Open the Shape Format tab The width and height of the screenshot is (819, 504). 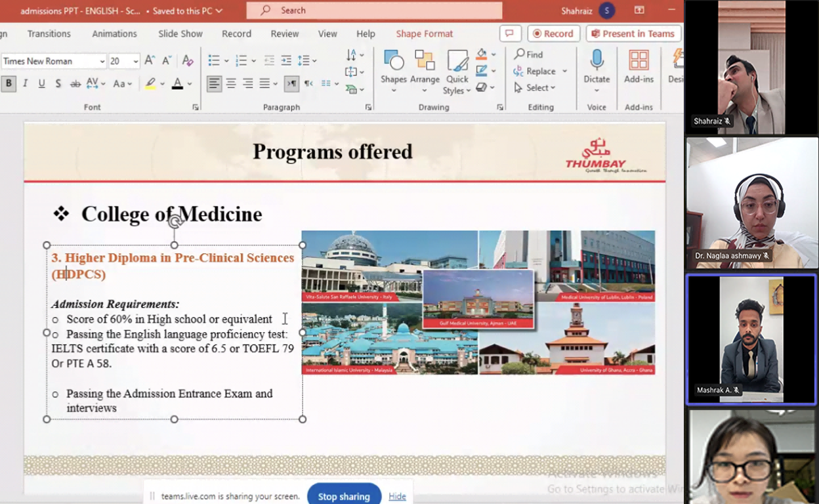(x=425, y=33)
